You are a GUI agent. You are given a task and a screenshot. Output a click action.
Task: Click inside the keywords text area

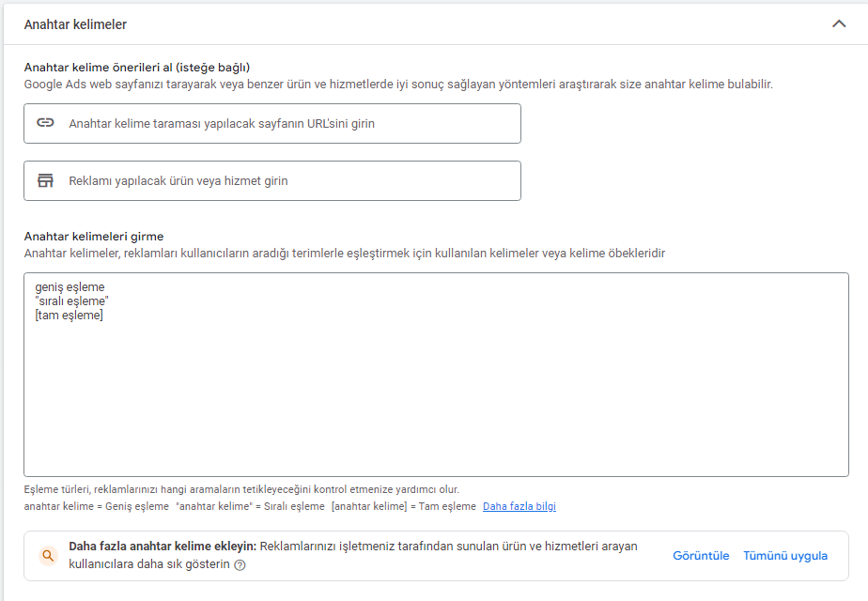click(436, 375)
